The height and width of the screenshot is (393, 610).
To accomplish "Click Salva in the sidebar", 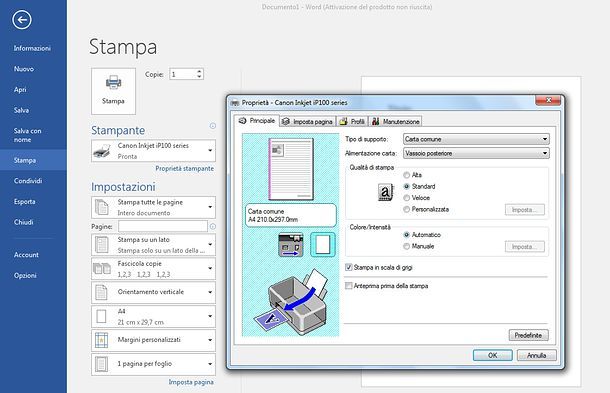I will point(21,110).
